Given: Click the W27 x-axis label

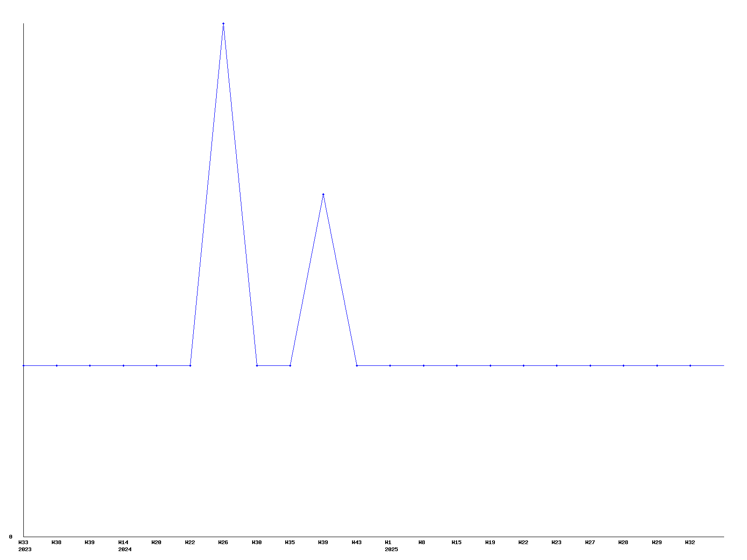Looking at the screenshot, I should click(x=590, y=542).
